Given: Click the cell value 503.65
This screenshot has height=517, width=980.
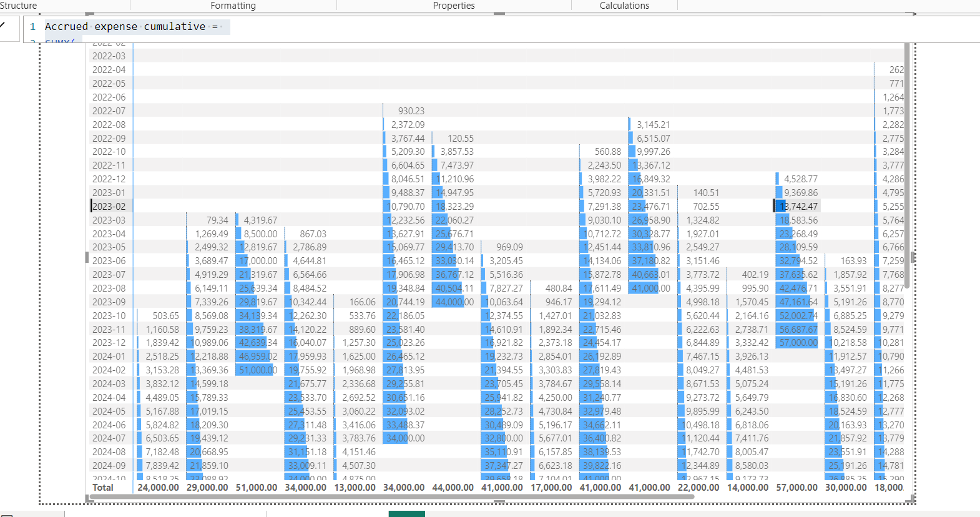Looking at the screenshot, I should (165, 315).
